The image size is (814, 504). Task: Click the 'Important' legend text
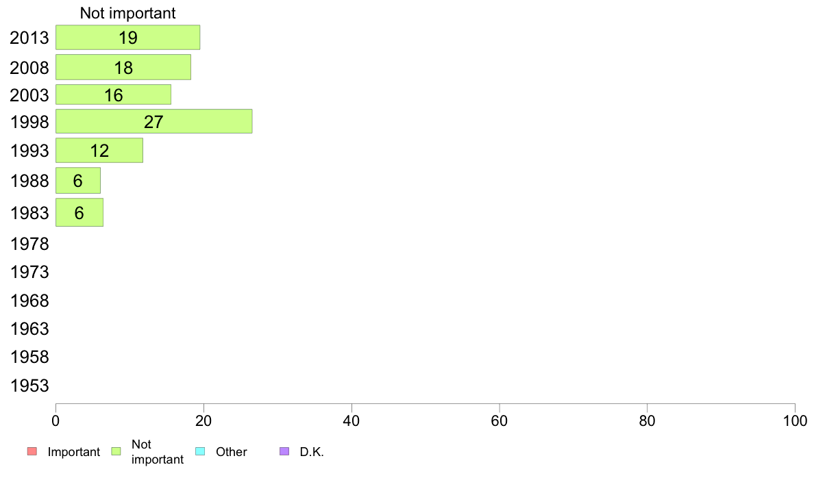74,452
